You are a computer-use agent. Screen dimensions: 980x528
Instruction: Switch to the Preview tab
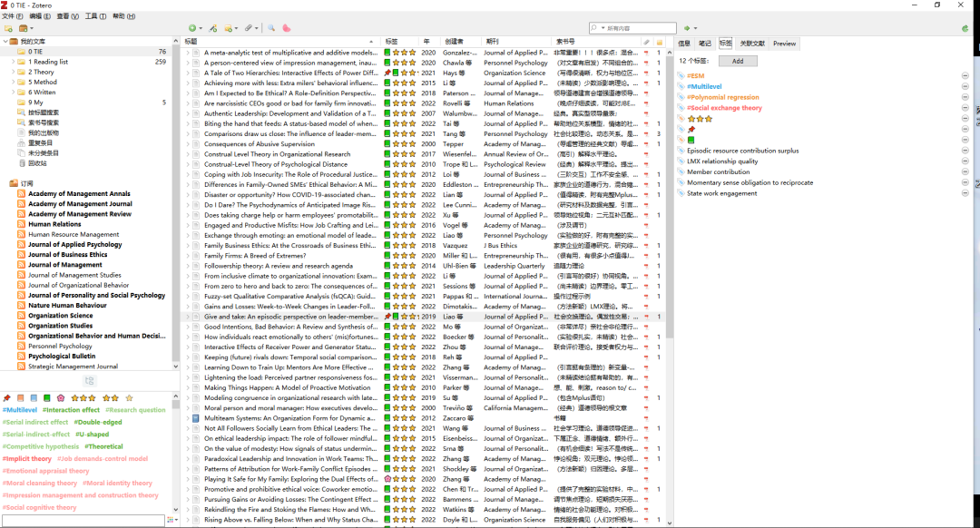pos(784,44)
